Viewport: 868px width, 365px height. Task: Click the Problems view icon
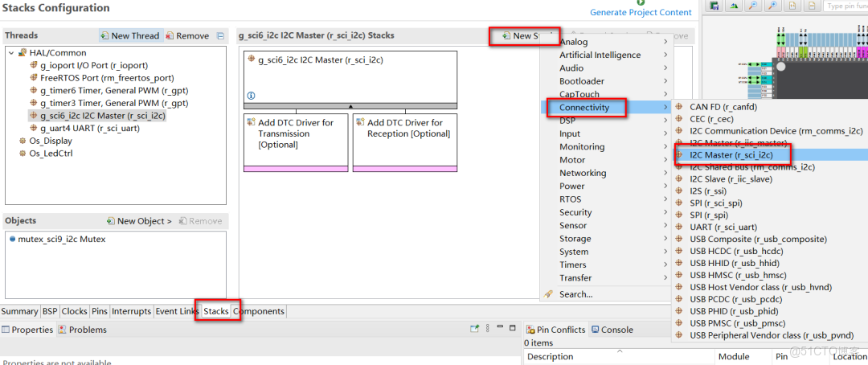click(x=63, y=330)
